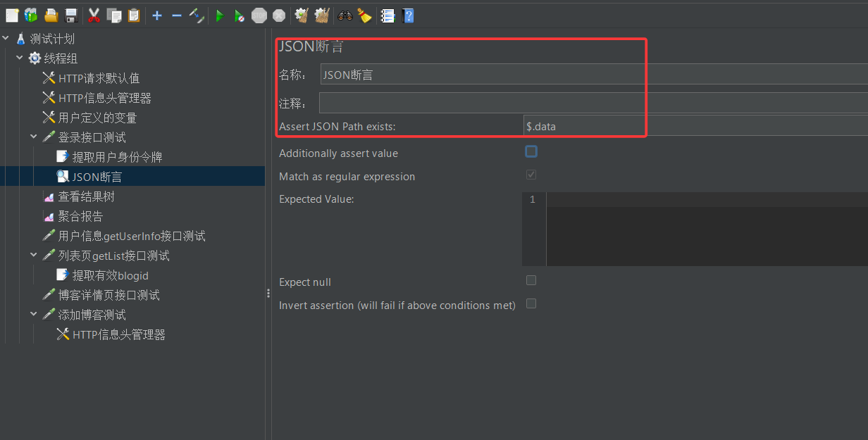Screen dimensions: 868x440
Task: Open the Templates icon in toolbar
Action: 31,15
